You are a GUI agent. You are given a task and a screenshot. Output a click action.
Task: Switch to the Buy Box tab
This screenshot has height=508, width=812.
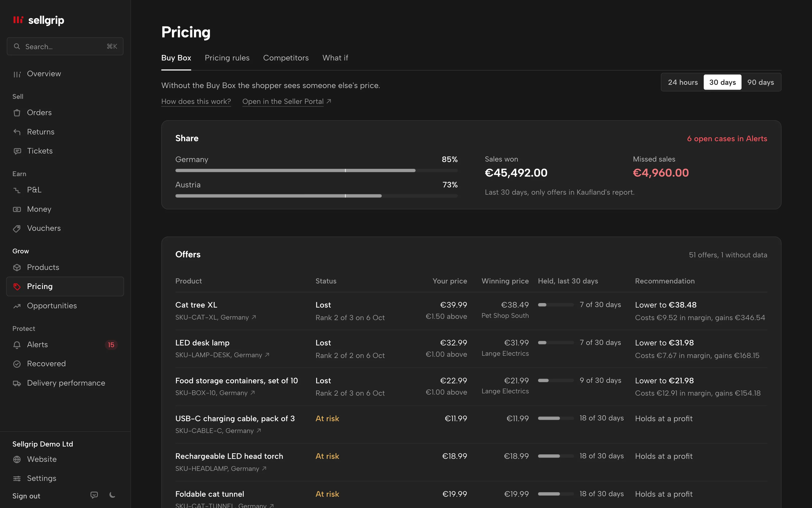pyautogui.click(x=176, y=58)
